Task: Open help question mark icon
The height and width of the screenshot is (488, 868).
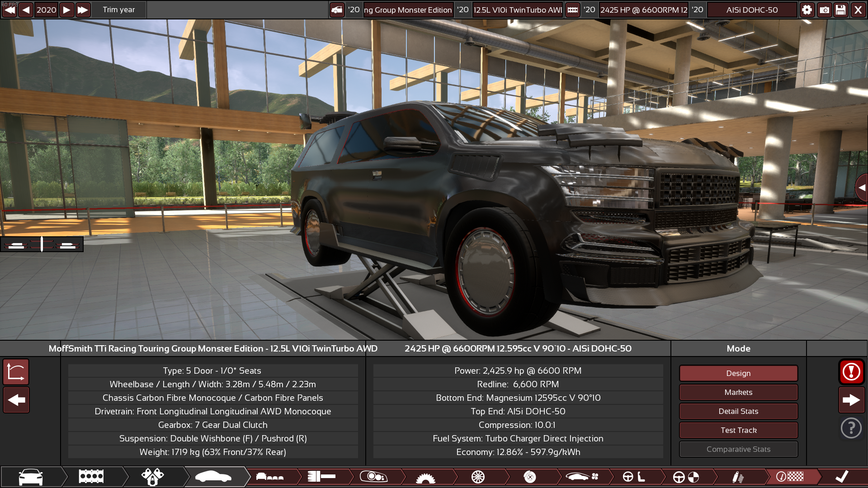Action: (x=851, y=428)
